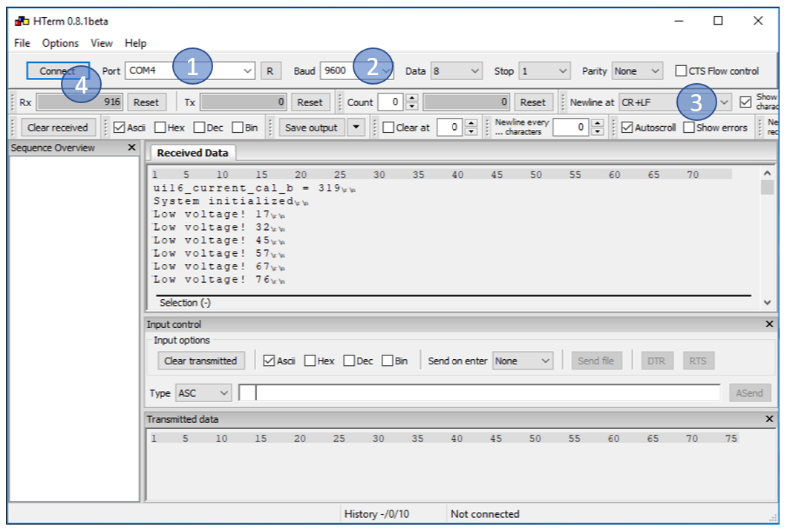787x532 pixels.
Task: Click Clear received
Action: (58, 127)
